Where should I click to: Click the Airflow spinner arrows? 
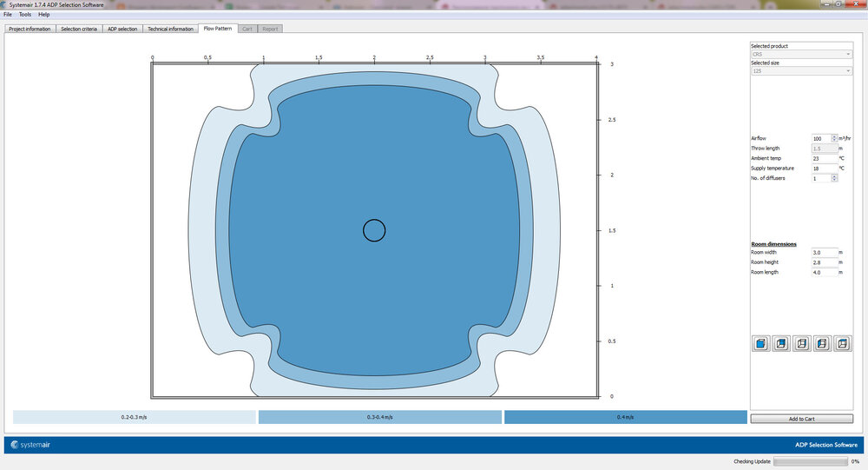coord(834,139)
